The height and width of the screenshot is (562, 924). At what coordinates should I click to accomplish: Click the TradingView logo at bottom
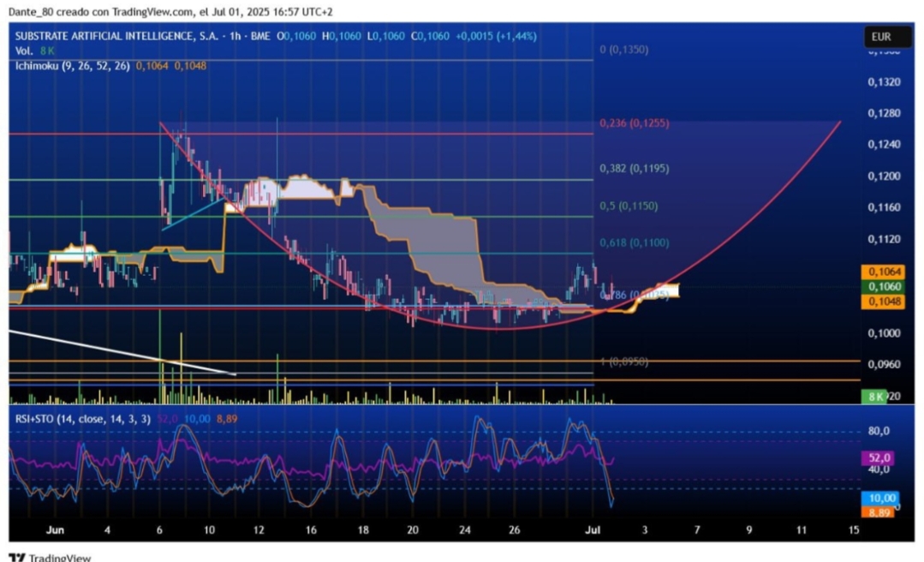coord(51,557)
